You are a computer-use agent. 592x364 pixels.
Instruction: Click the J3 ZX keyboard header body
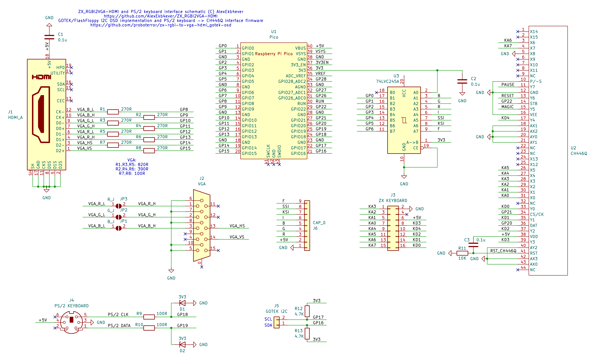[393, 228]
